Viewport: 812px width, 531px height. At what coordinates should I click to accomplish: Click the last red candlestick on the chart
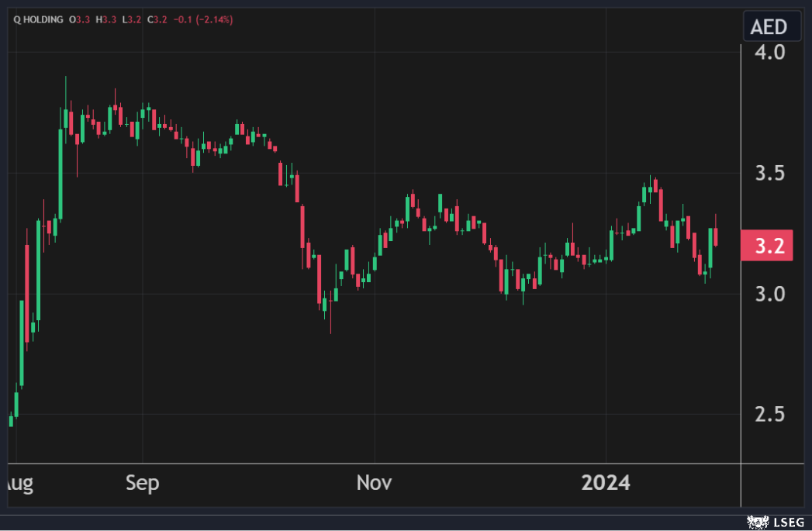715,236
